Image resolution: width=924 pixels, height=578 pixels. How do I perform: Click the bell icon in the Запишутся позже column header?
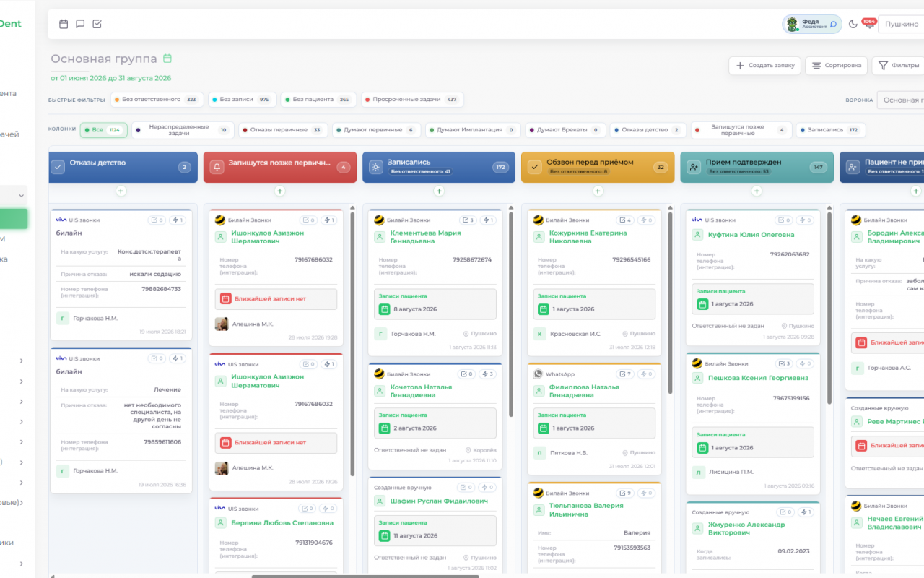coord(217,167)
